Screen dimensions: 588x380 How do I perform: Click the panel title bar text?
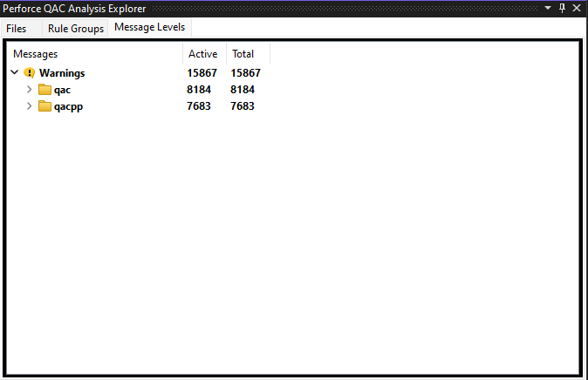[x=74, y=8]
